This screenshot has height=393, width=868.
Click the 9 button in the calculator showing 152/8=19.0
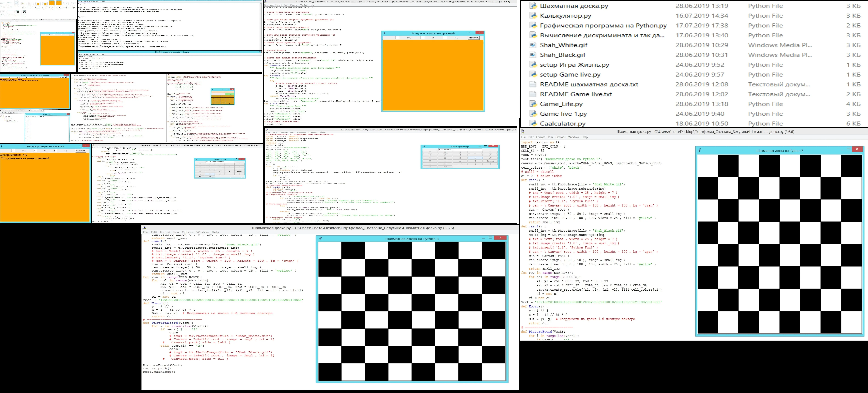click(x=460, y=152)
